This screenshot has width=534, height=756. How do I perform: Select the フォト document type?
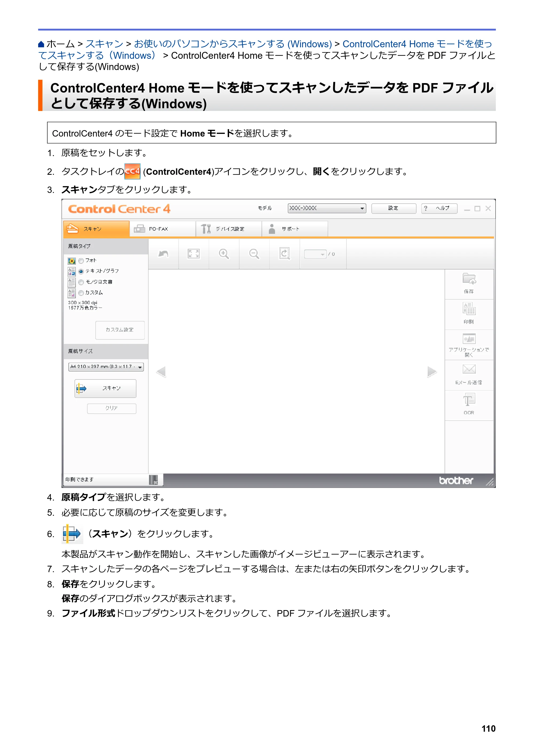pos(81,261)
